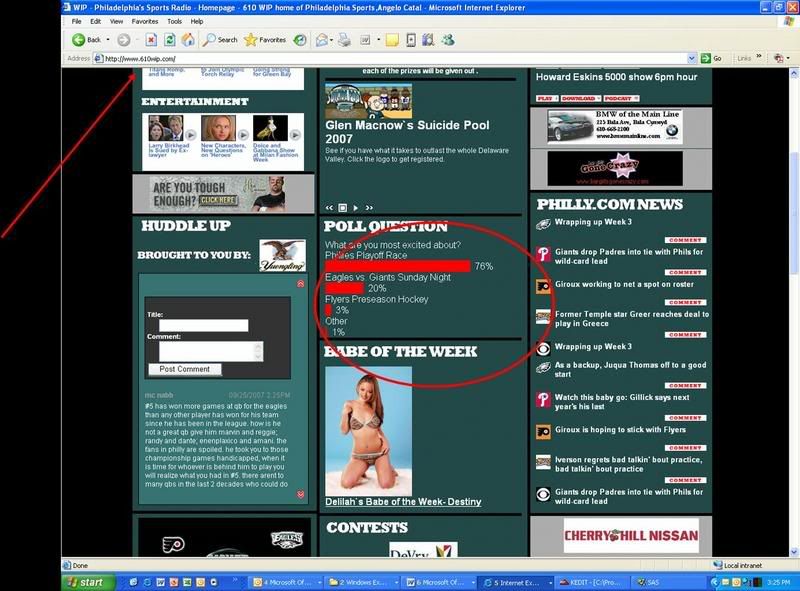Open the Edit with Word dropdown arrow
Screen dimensions: 800x591
[379, 40]
